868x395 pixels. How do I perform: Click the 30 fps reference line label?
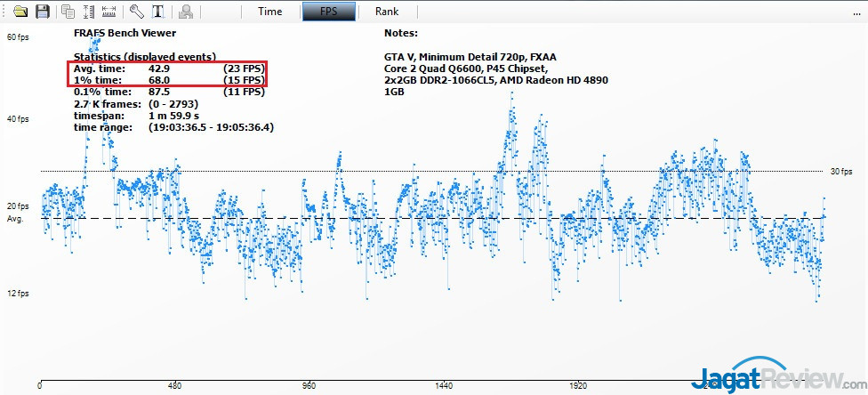(x=841, y=172)
